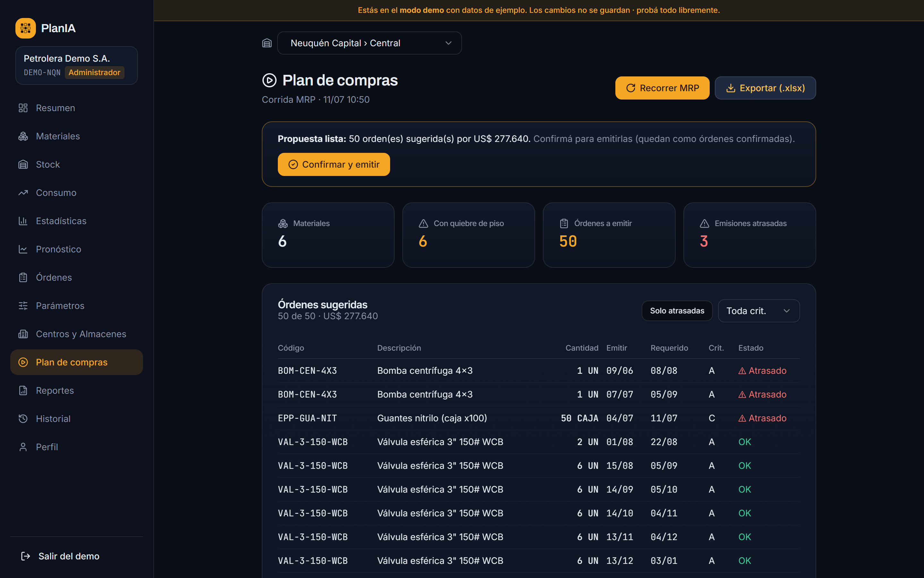
Task: Click the Pronóstico line chart icon
Action: 23,249
